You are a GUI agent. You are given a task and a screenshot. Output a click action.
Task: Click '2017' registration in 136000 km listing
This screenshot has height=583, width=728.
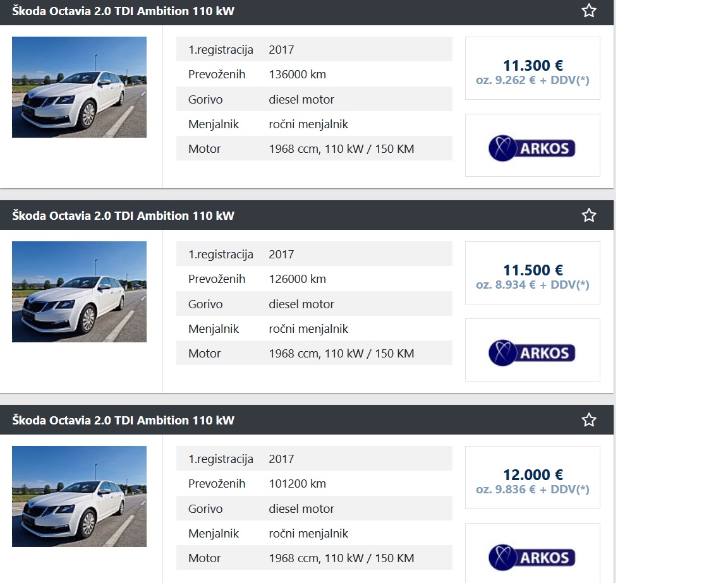tap(281, 50)
